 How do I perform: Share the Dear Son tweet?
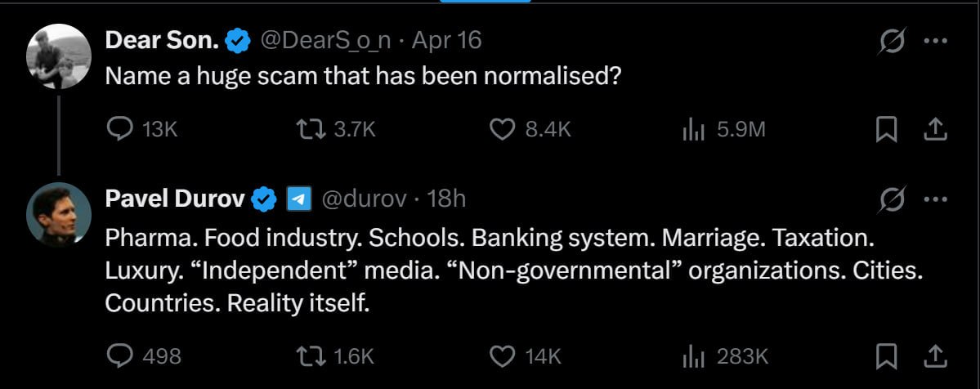click(x=935, y=129)
